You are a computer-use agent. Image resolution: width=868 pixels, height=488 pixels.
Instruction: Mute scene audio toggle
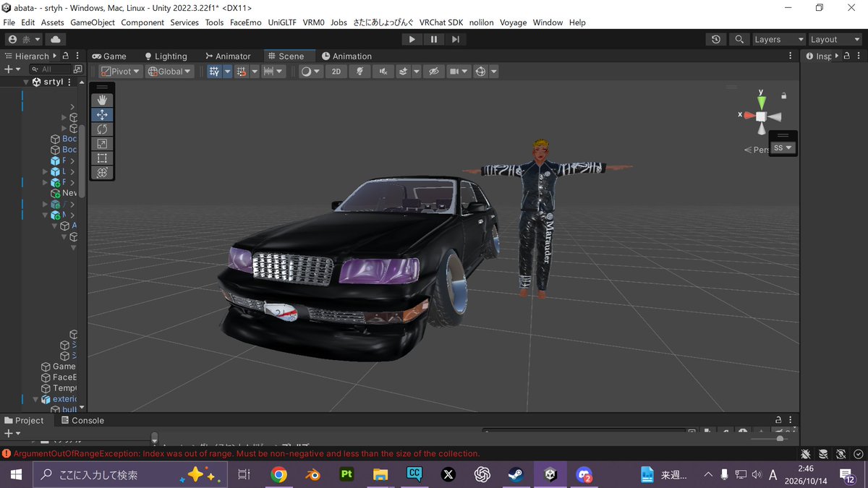[x=383, y=71]
